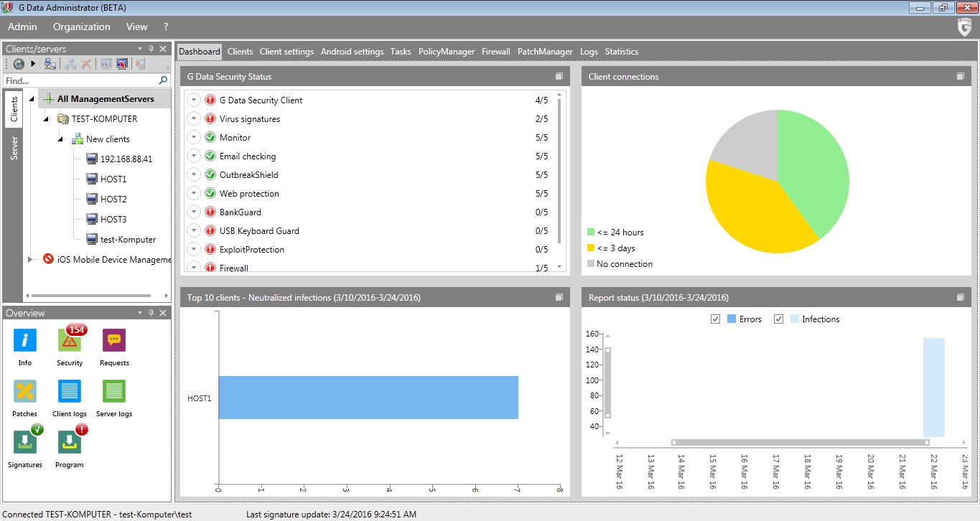Image resolution: width=980 pixels, height=521 pixels.
Task: Open the View menu
Action: pos(136,27)
